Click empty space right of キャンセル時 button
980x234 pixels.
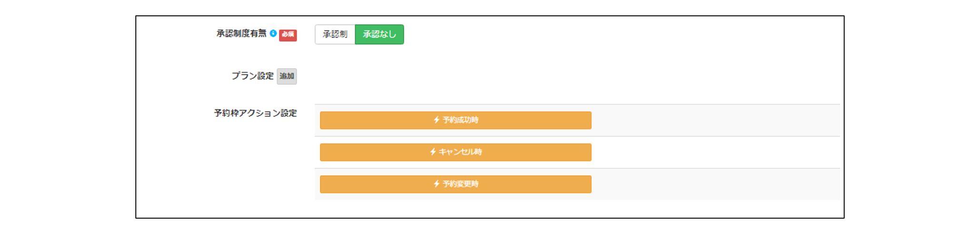[x=714, y=152]
